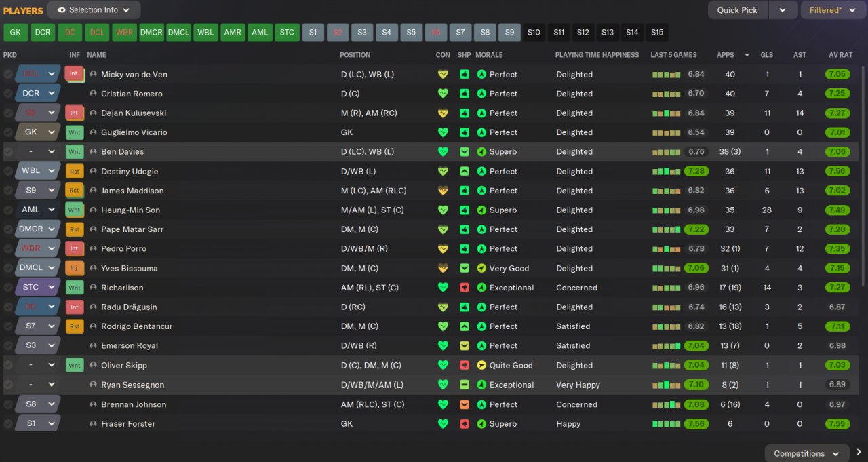Open the Quick Pick arrow dropdown
Screen dimensions: 868x462
coord(783,10)
